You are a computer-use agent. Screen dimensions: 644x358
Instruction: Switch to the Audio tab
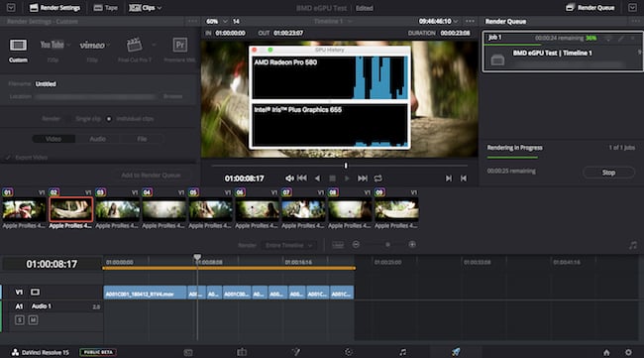coord(98,139)
